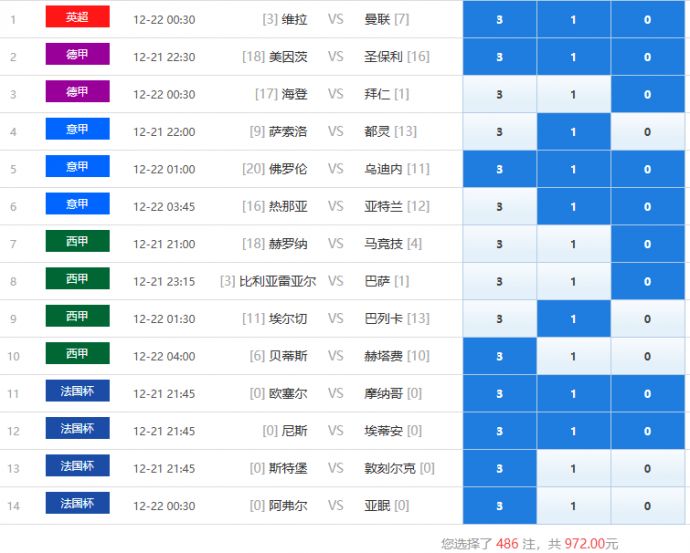Open the 佛罗伦 team link
690x553 pixels.
(x=289, y=169)
